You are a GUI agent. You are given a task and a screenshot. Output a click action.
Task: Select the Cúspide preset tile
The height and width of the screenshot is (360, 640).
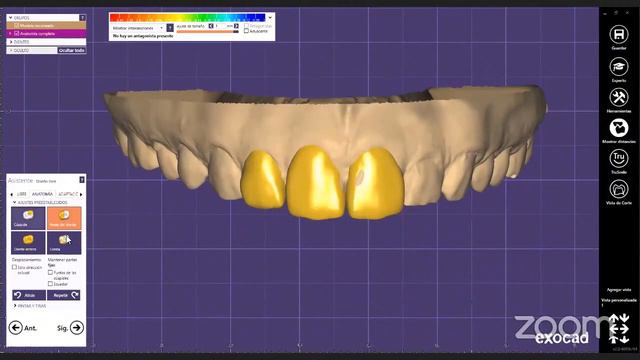[x=28, y=218]
